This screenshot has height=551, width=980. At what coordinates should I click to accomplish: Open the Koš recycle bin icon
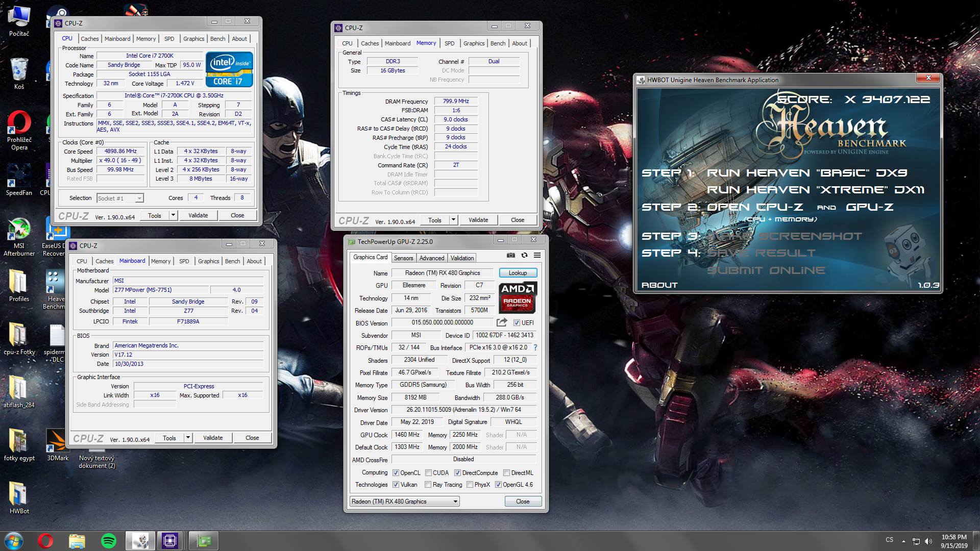click(x=19, y=73)
